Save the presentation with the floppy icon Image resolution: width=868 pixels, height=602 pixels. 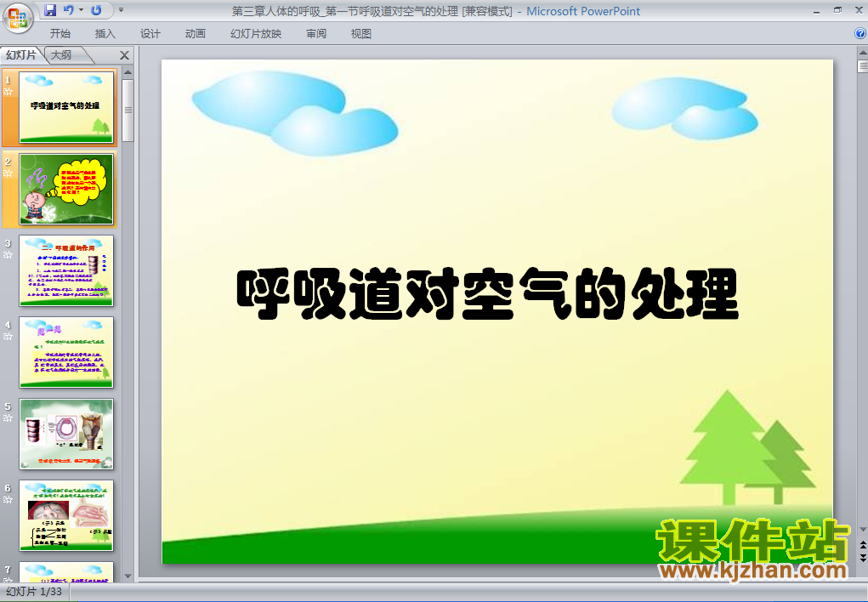[x=50, y=10]
